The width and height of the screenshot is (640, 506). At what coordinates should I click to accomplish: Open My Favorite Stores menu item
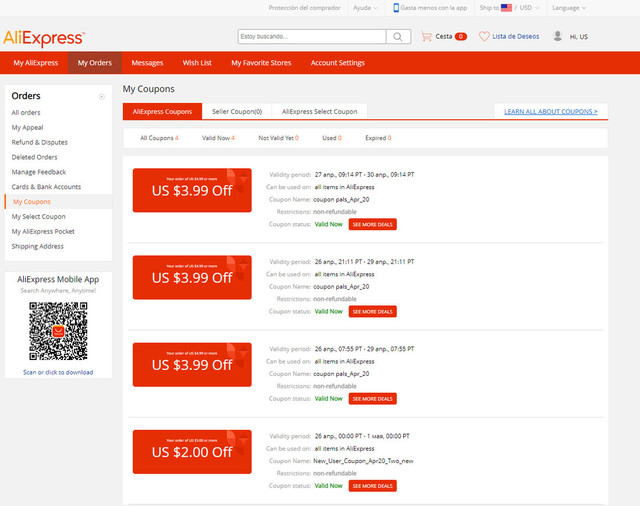coord(261,63)
